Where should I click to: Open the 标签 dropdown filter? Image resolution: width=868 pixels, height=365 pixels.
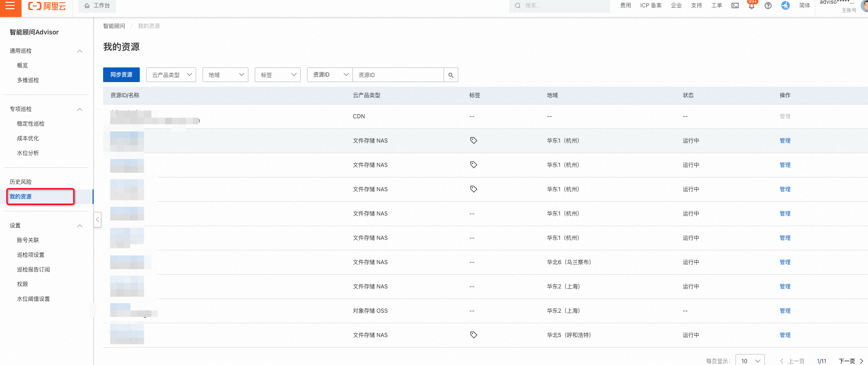click(x=278, y=75)
